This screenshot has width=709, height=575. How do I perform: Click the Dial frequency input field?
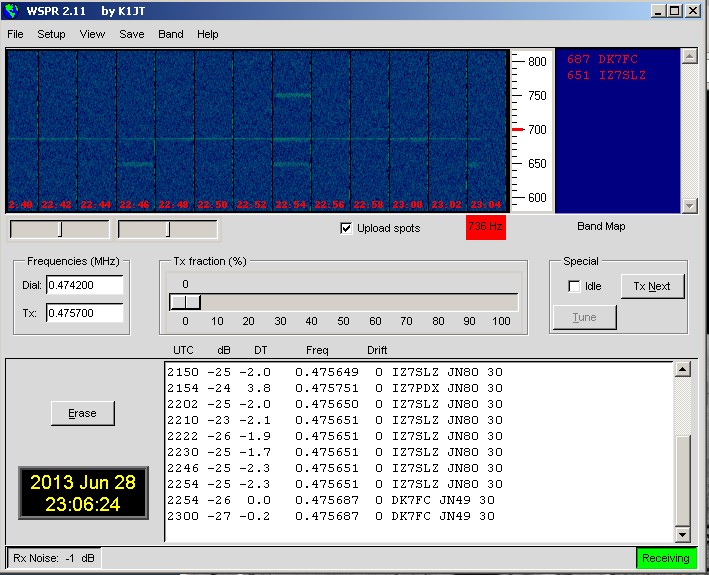click(x=84, y=286)
